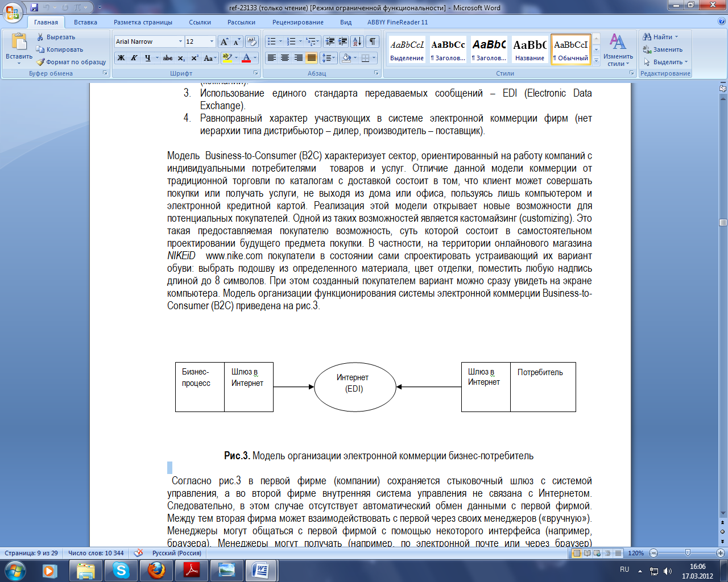
Task: Click the Grow Font icon
Action: (225, 41)
